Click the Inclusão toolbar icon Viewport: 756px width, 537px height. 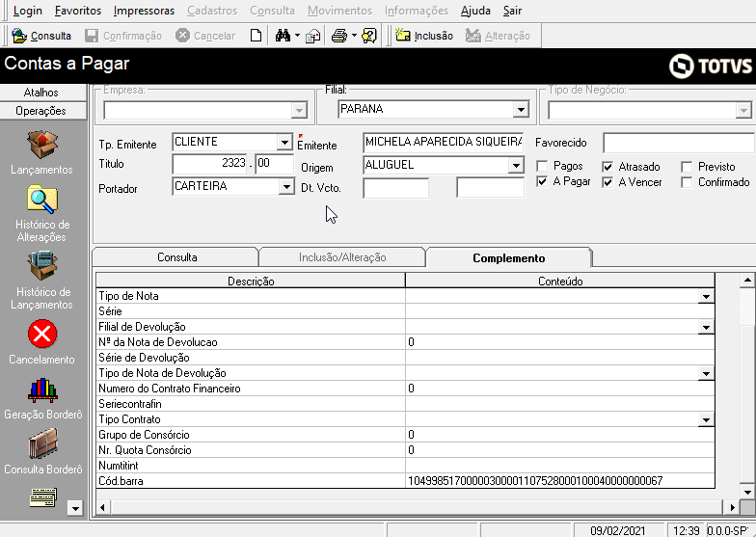click(403, 36)
